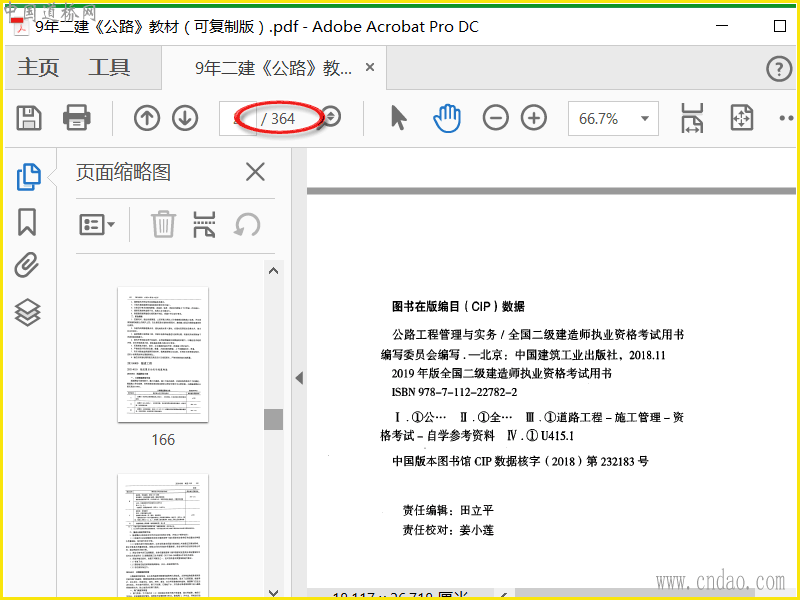Collapse the navigation pane with left arrow
The width and height of the screenshot is (800, 600).
tap(299, 378)
